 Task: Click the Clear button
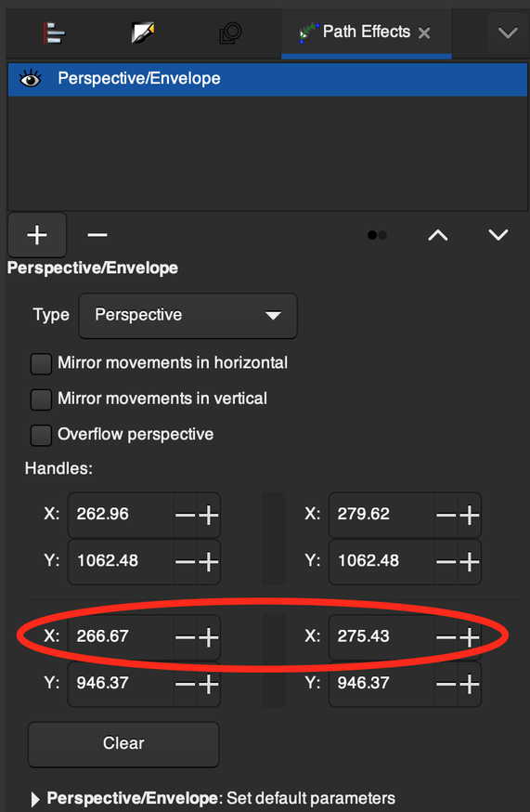pos(123,743)
